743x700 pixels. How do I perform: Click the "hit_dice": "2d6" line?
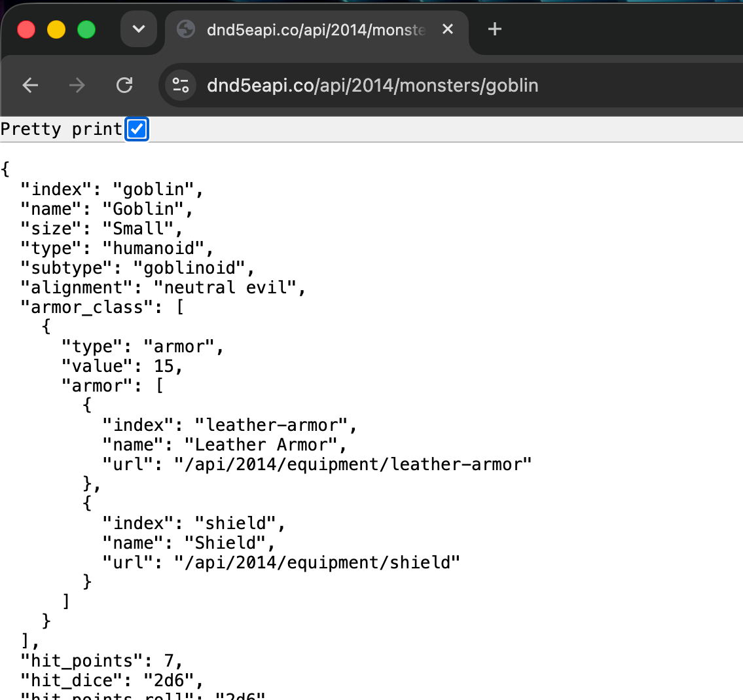pos(112,681)
